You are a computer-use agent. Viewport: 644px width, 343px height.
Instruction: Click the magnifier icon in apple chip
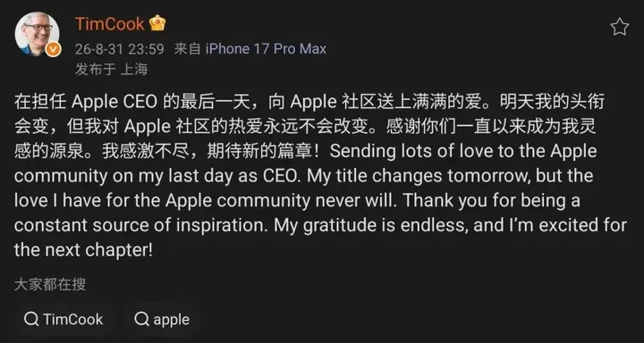pos(141,319)
